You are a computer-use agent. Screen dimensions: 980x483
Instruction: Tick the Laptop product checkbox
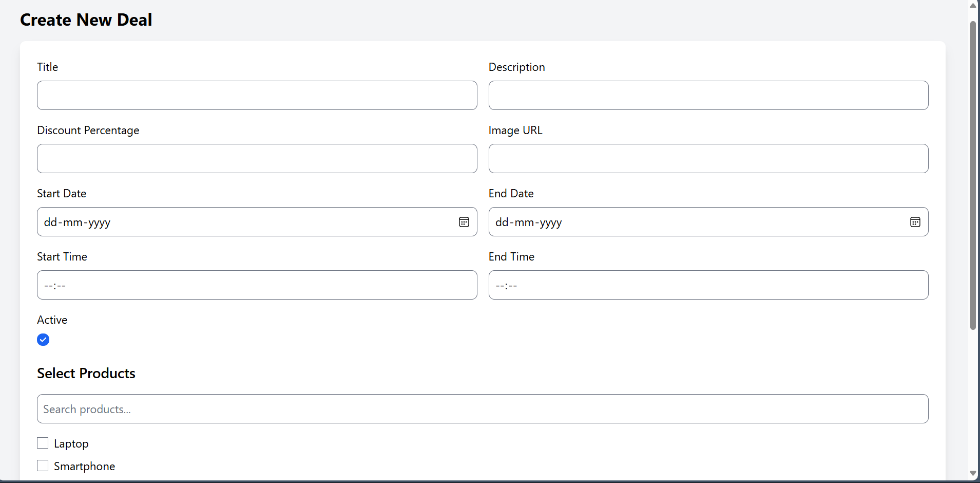pos(43,443)
